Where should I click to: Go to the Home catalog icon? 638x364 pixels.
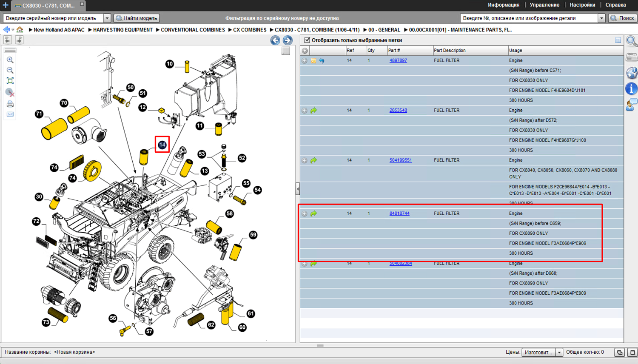coord(20,30)
